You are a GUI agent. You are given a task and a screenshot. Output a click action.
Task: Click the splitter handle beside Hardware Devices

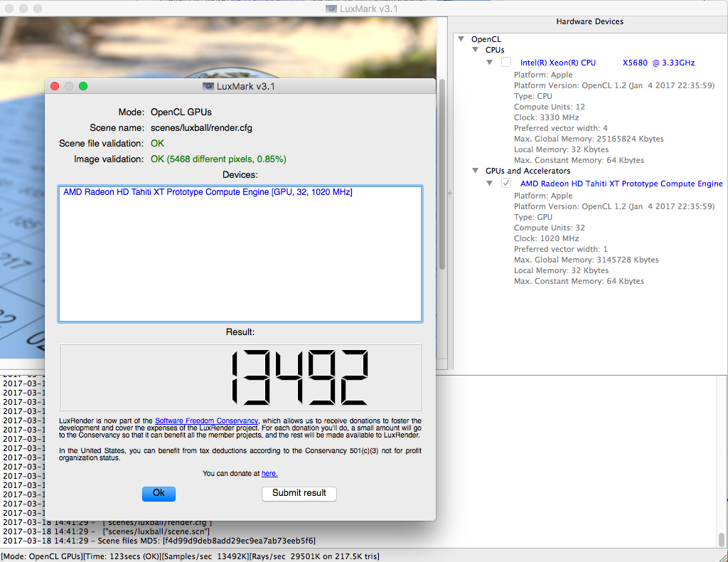click(450, 193)
